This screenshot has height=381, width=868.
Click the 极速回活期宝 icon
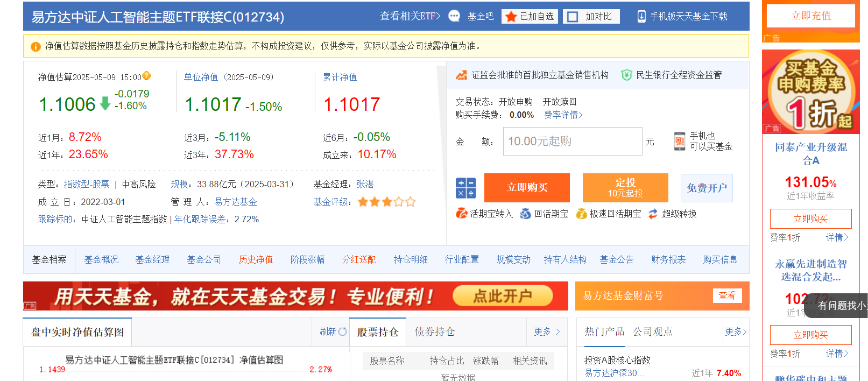[581, 214]
